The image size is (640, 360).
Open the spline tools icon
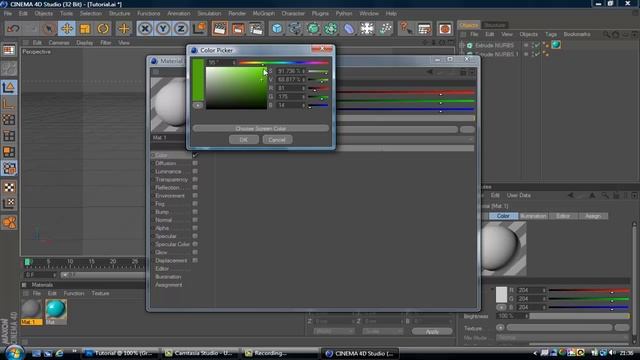(x=295, y=29)
